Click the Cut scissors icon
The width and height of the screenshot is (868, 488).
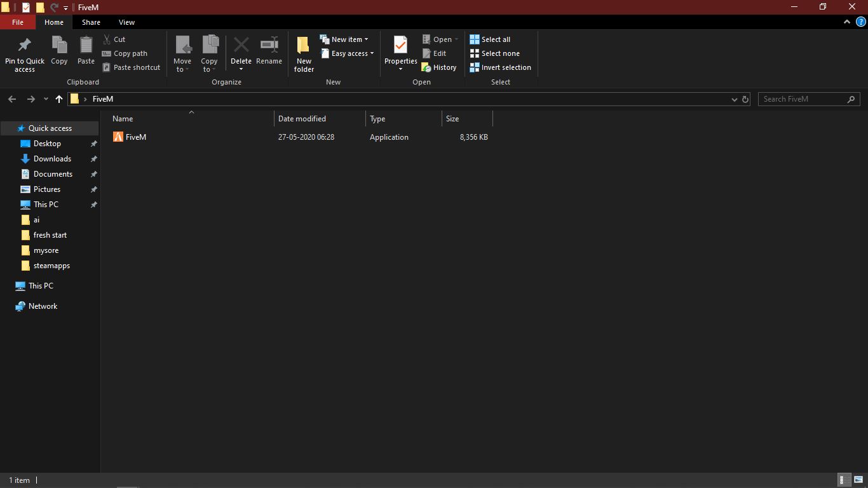click(x=107, y=39)
